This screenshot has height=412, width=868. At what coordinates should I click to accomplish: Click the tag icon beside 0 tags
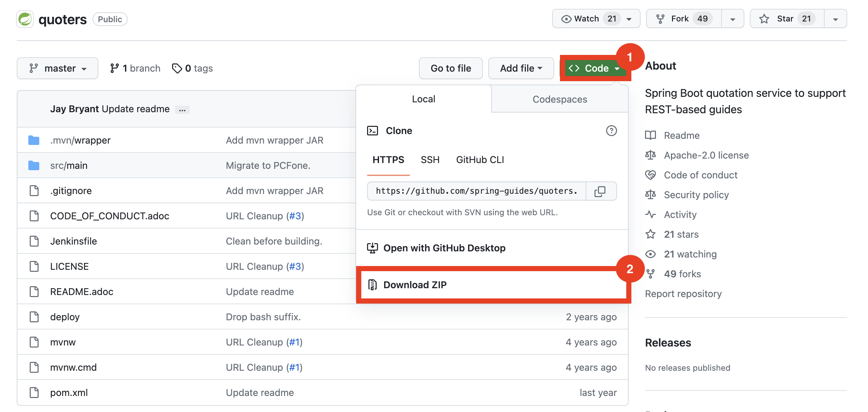point(177,68)
